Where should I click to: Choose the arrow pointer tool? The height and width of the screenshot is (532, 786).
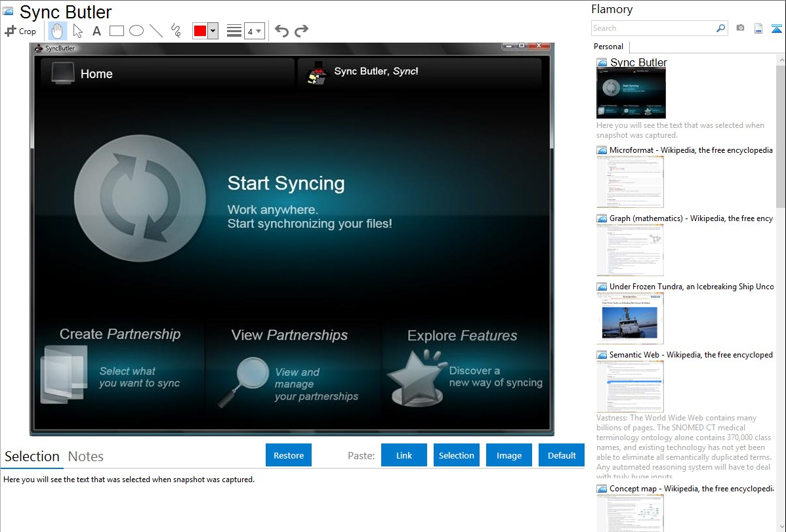point(77,31)
